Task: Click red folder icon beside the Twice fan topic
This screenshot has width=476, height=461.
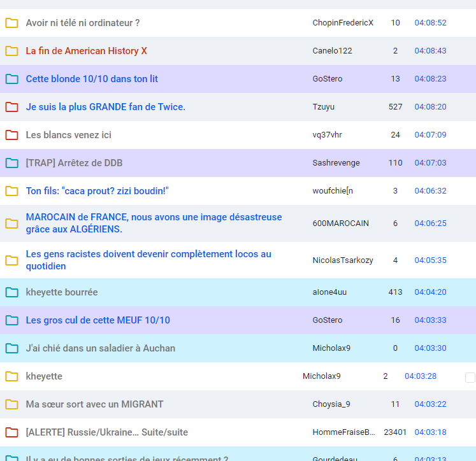Action: (x=11, y=108)
